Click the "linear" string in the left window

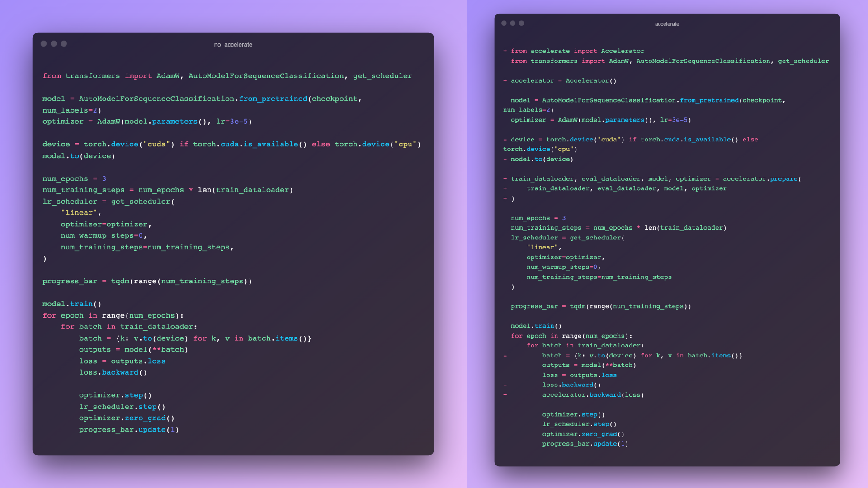pos(79,213)
